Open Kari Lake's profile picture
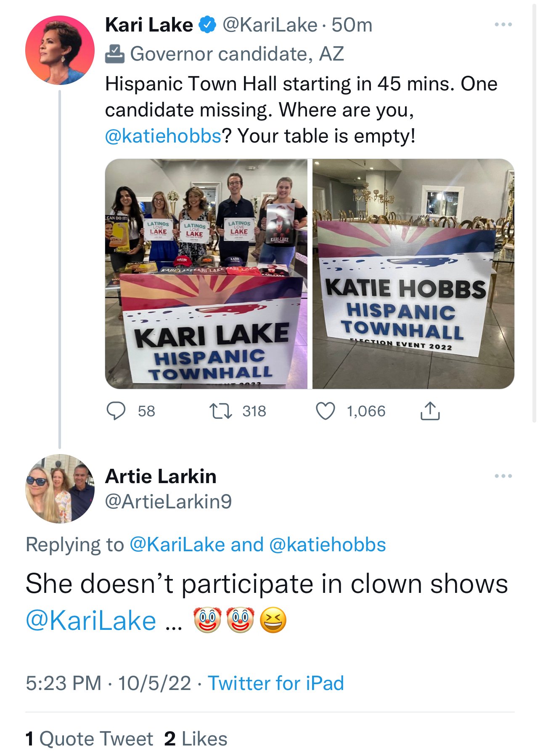The height and width of the screenshot is (756, 540). (60, 50)
